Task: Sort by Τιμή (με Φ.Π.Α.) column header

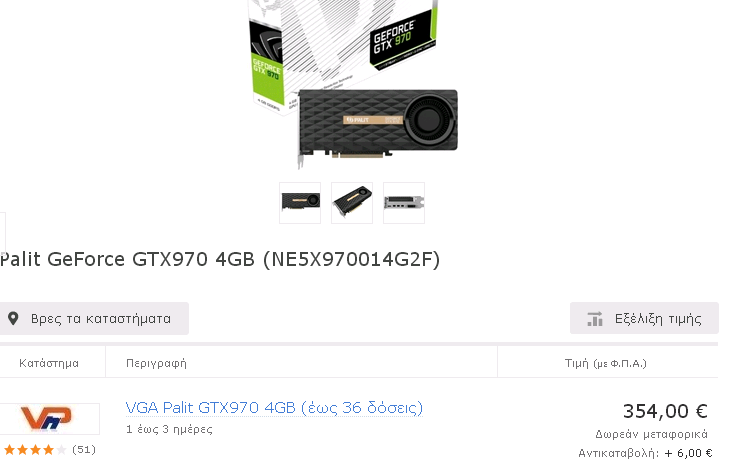Action: pos(606,363)
